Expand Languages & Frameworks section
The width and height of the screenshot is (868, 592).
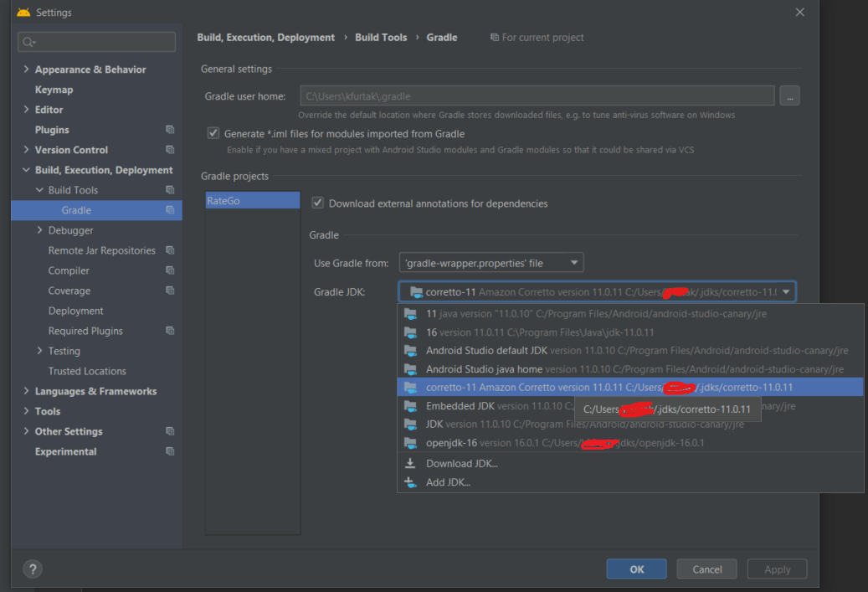point(26,391)
